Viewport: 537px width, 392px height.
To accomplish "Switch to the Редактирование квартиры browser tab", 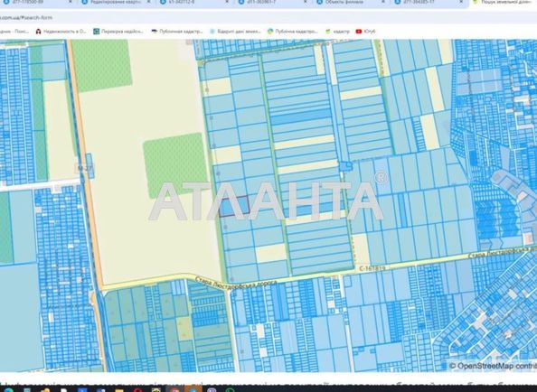I will [x=115, y=3].
